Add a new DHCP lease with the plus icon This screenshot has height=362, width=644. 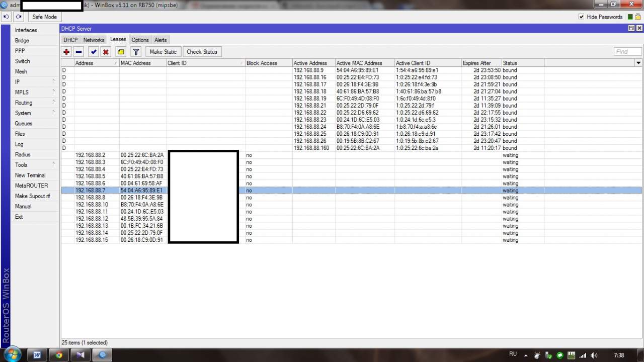[66, 52]
